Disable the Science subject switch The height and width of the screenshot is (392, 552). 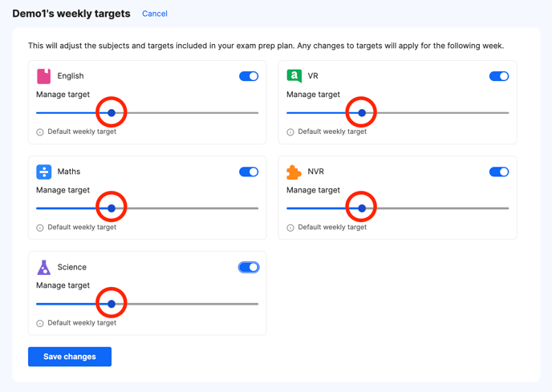(249, 267)
